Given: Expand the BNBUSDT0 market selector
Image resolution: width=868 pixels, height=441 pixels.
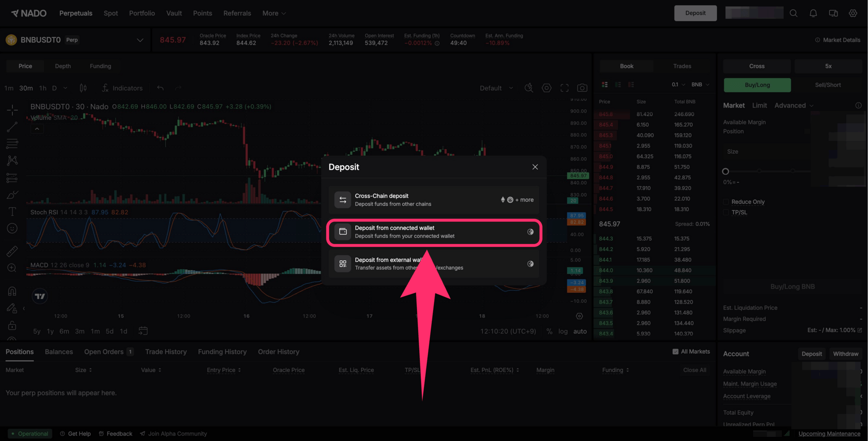Looking at the screenshot, I should coord(140,40).
